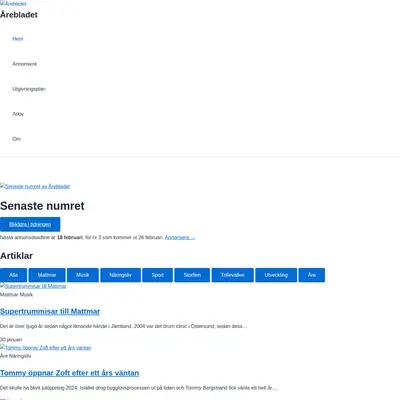Open the Hem menu item

click(18, 39)
